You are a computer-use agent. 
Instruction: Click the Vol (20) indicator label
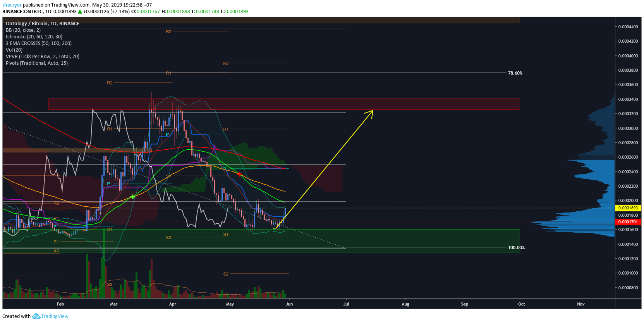tap(14, 50)
